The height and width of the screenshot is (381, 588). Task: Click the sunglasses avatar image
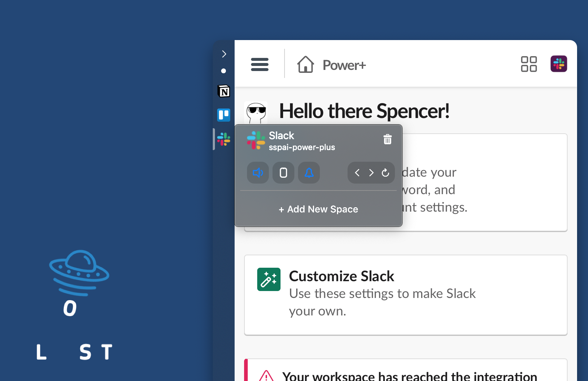click(256, 112)
